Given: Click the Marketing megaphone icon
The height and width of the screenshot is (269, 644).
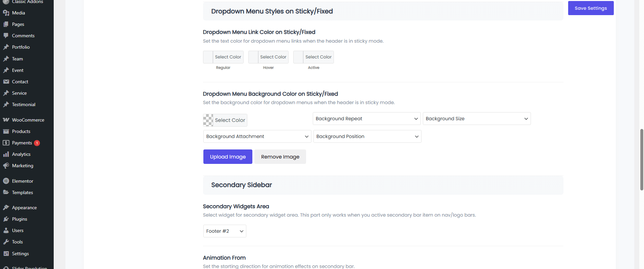Looking at the screenshot, I should [x=6, y=166].
